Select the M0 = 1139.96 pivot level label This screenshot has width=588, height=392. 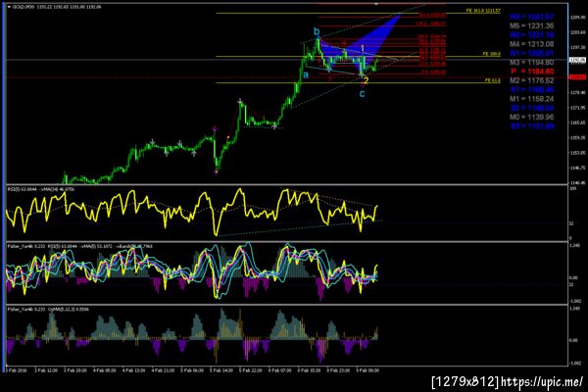(531, 117)
